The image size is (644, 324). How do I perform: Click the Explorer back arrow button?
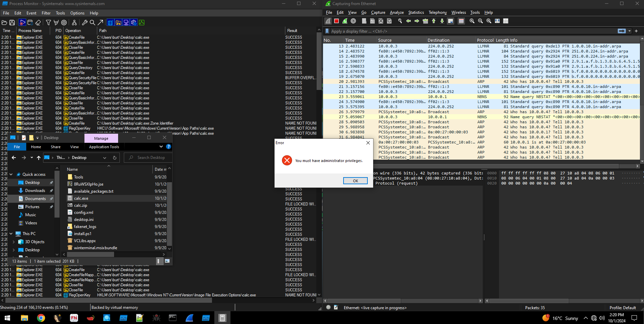pos(14,158)
